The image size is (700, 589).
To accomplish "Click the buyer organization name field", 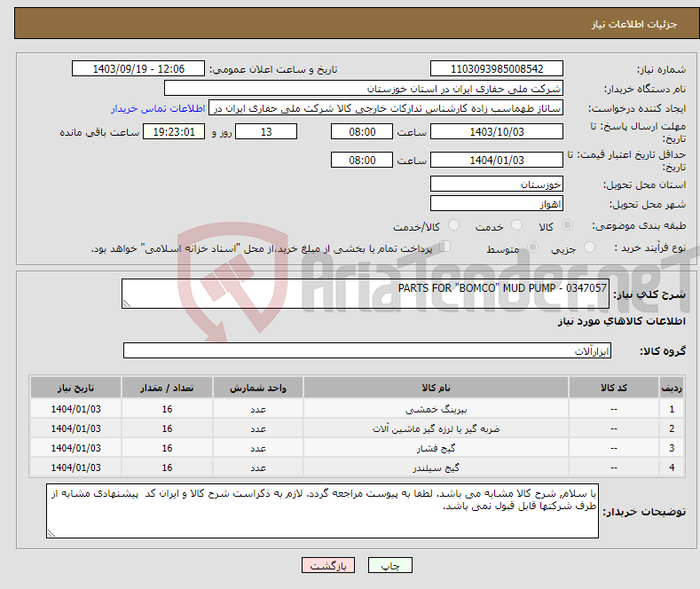I will pyautogui.click(x=364, y=89).
